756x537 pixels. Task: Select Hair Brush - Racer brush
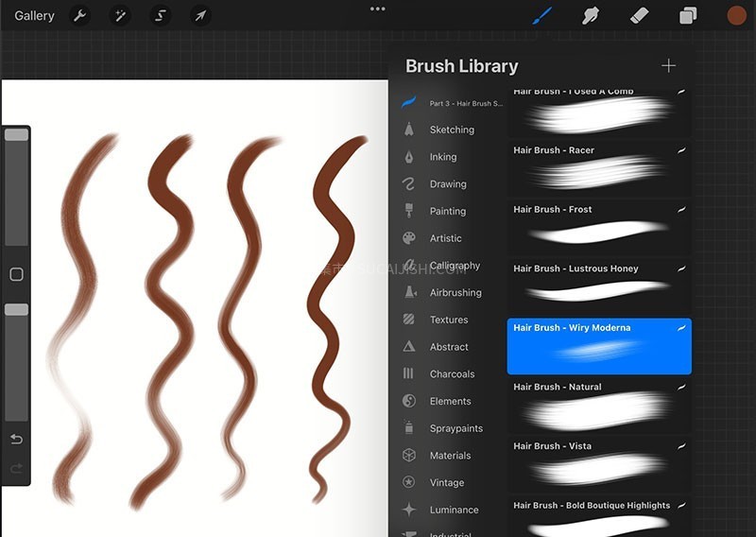599,169
